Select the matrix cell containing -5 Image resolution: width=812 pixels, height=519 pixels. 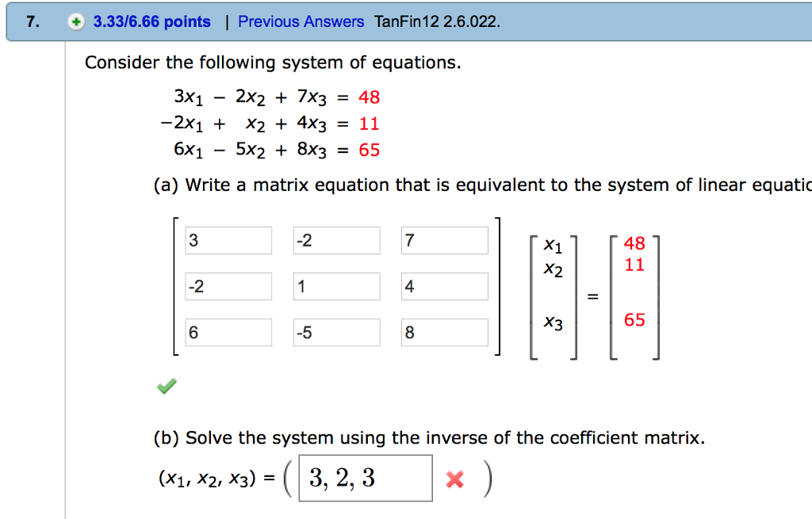(x=335, y=332)
